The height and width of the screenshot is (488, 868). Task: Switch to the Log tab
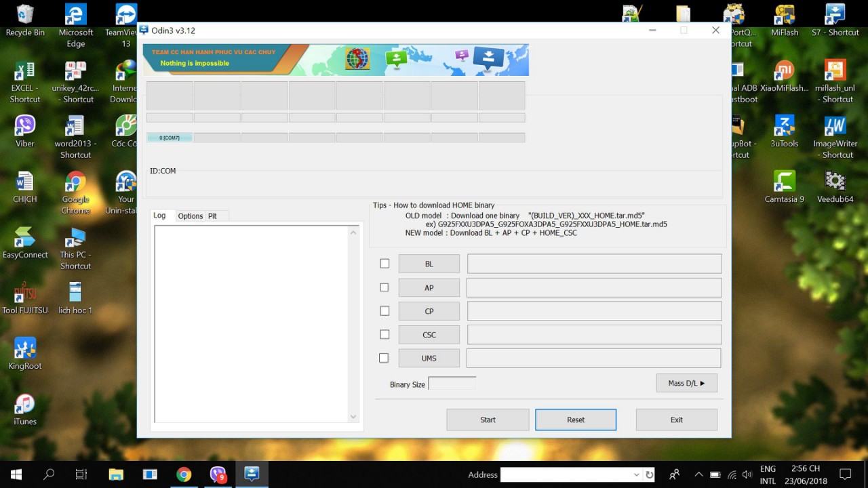pyautogui.click(x=160, y=216)
